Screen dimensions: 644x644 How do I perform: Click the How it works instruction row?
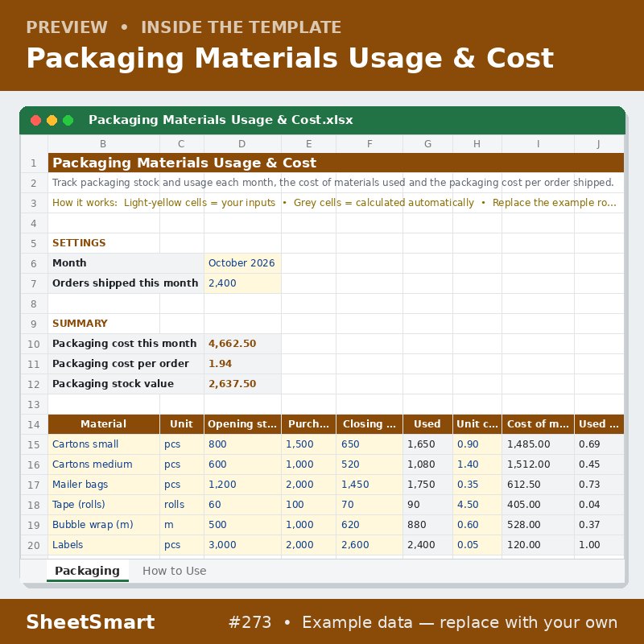pos(336,203)
